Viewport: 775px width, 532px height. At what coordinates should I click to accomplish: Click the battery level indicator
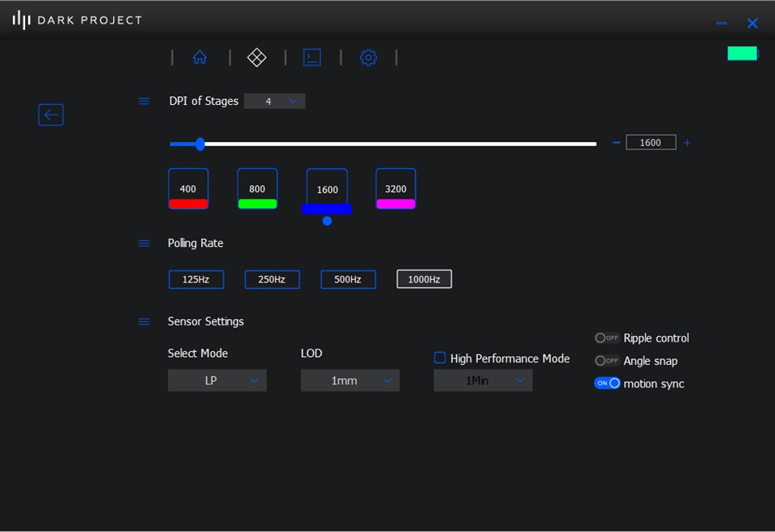click(742, 53)
